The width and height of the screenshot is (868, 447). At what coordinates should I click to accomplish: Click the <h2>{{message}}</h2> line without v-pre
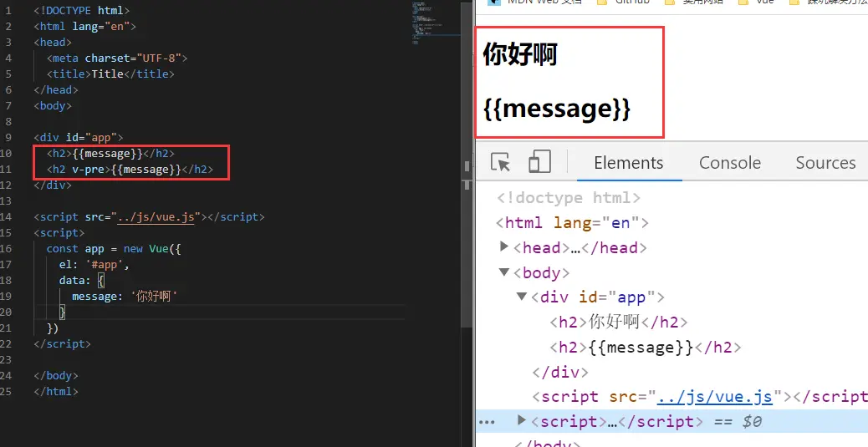point(110,153)
